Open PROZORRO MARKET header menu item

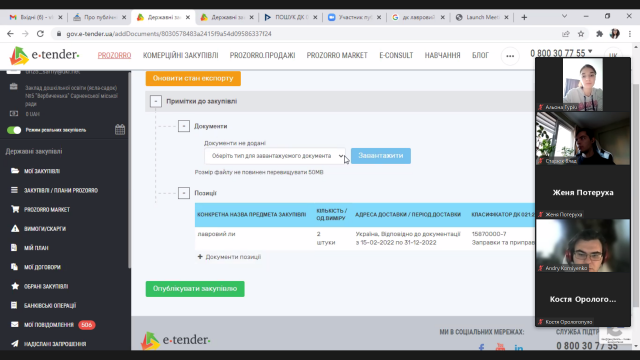337,55
